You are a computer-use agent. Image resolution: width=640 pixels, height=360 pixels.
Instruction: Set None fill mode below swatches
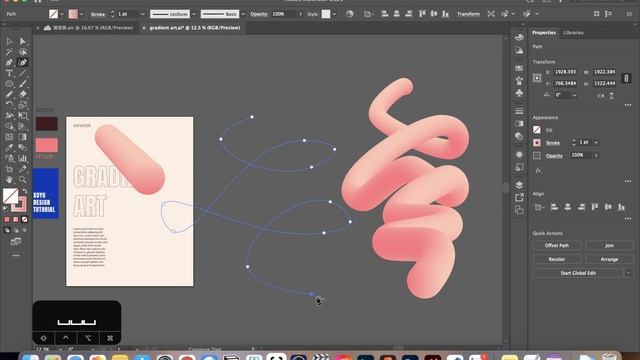point(24,220)
